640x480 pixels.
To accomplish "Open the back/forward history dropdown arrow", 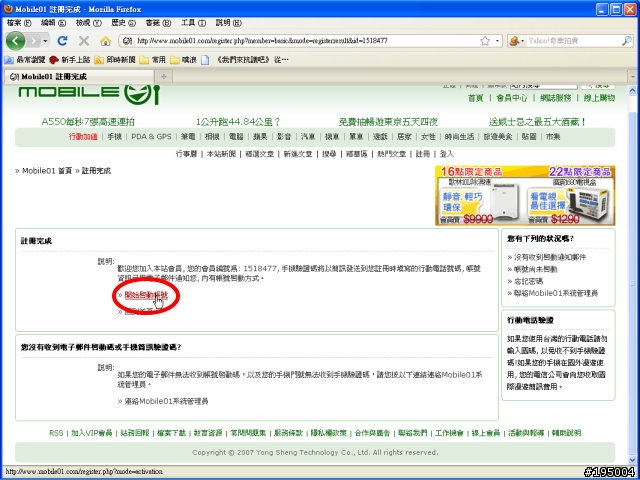I will coord(45,41).
